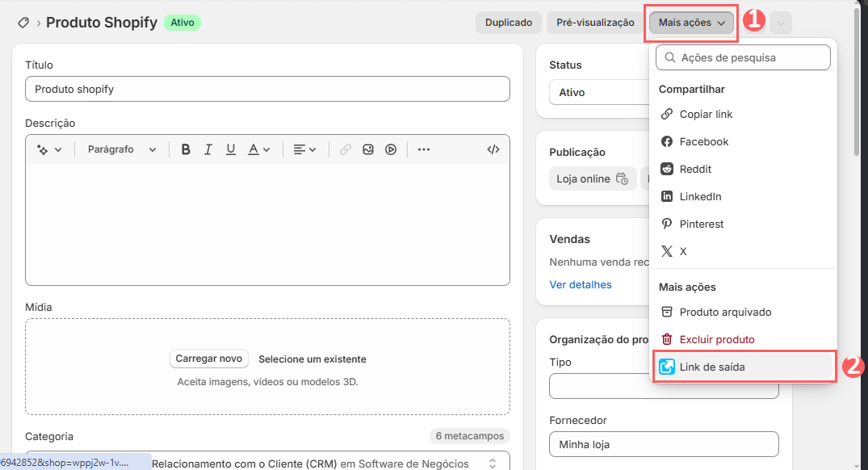868x470 pixels.
Task: Open HTML code view icon
Action: pos(493,149)
